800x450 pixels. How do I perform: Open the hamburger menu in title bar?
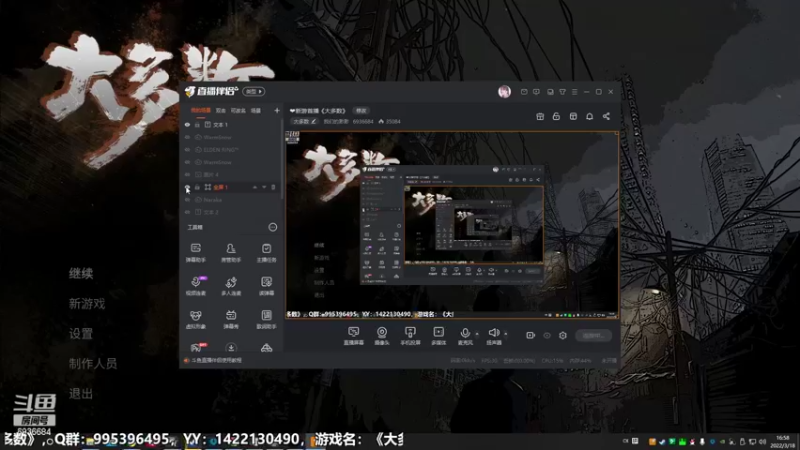[574, 92]
